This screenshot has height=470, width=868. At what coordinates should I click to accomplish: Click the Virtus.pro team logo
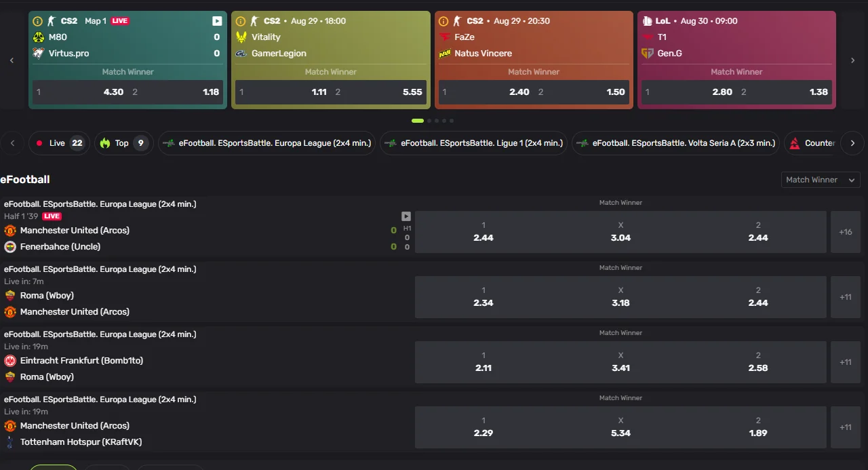point(39,54)
